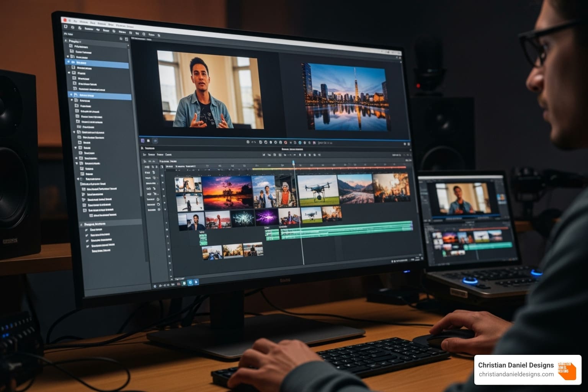This screenshot has width=588, height=392.
Task: Collapse the lower sidebar section header
Action: [x=81, y=224]
